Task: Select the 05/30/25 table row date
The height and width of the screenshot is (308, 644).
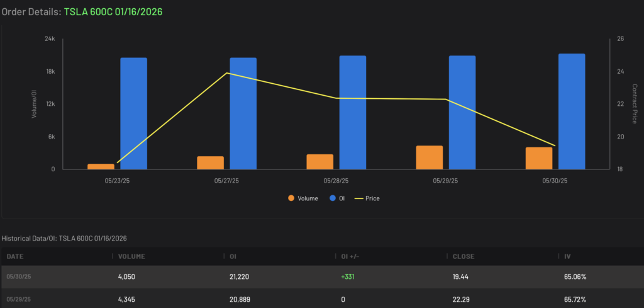Action: (18, 277)
